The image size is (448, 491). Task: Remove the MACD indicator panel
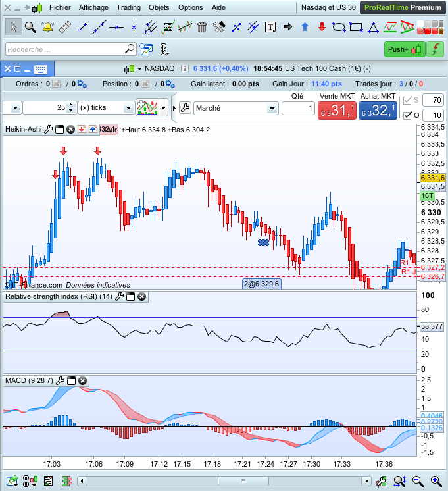tap(82, 381)
